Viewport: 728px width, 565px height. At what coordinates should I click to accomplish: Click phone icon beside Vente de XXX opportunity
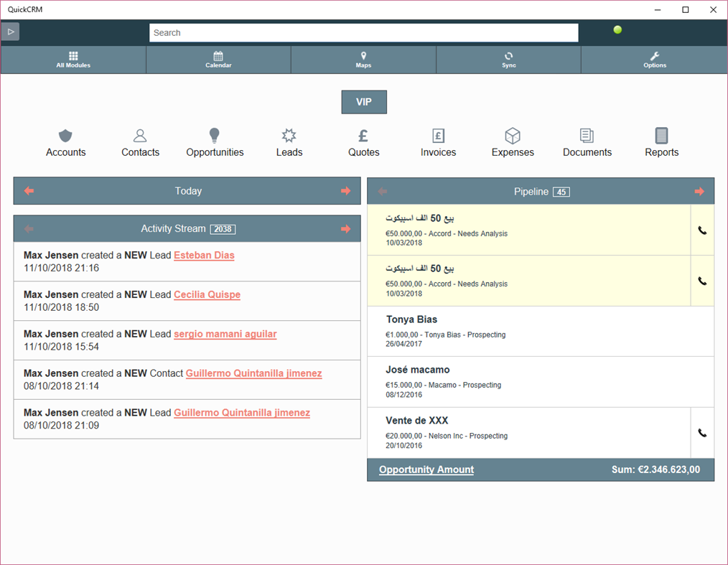701,433
